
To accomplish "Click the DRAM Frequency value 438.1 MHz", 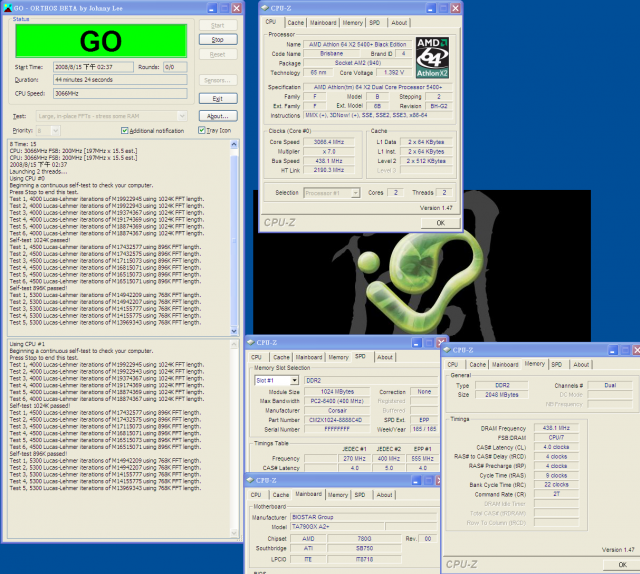I will click(556, 428).
